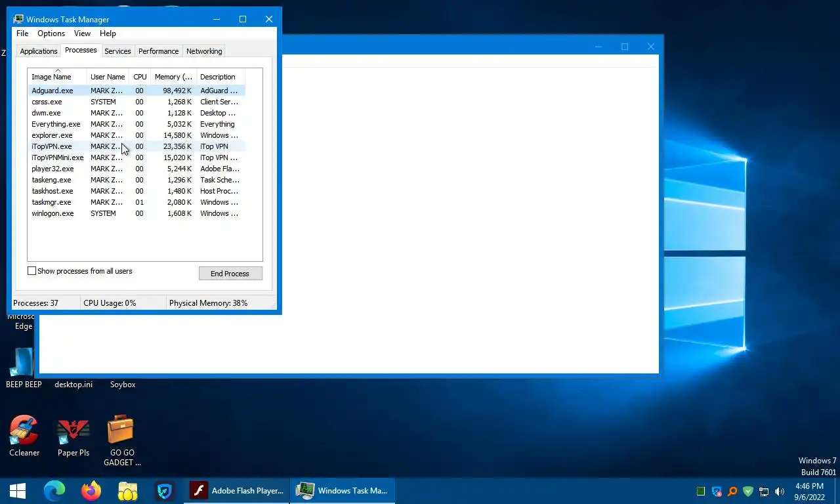Select the Soybox desktop label
This screenshot has width=840, height=504.
[123, 385]
